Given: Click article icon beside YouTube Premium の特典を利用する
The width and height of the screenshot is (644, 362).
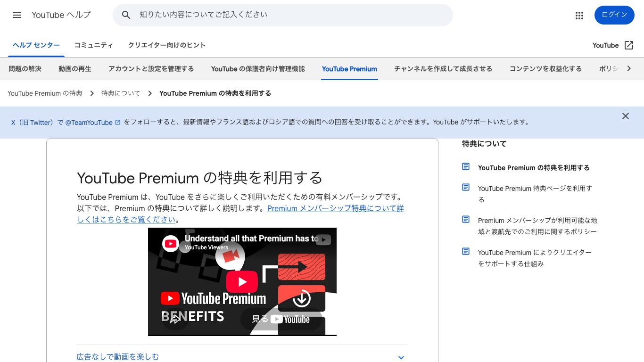Looking at the screenshot, I should pyautogui.click(x=466, y=166).
